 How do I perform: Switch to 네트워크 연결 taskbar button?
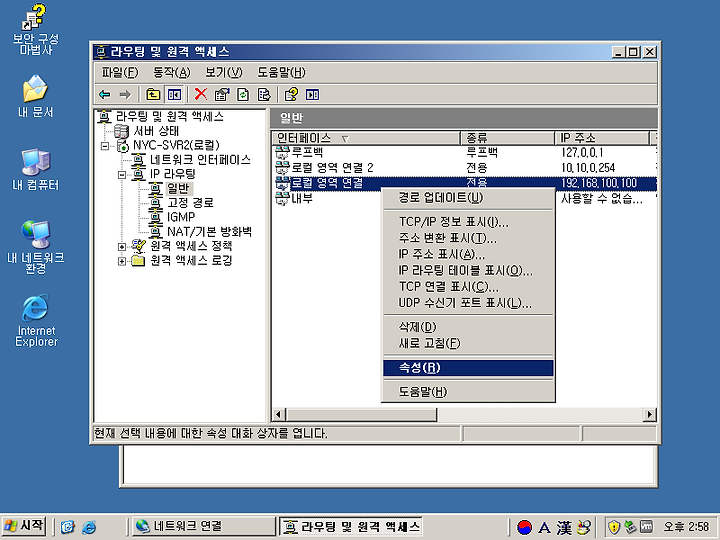202,526
